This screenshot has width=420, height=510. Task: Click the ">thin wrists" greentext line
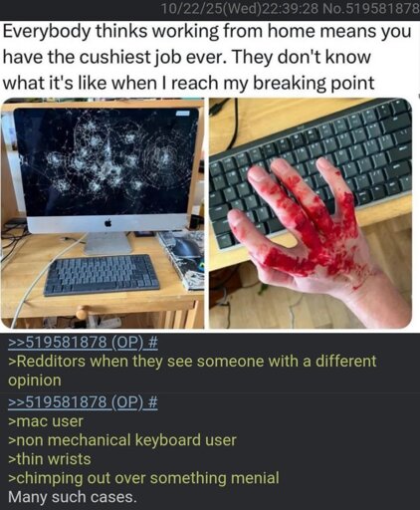pyautogui.click(x=50, y=459)
